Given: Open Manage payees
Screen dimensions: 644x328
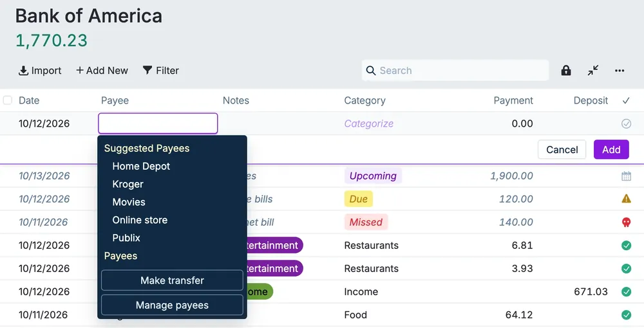Looking at the screenshot, I should (172, 305).
